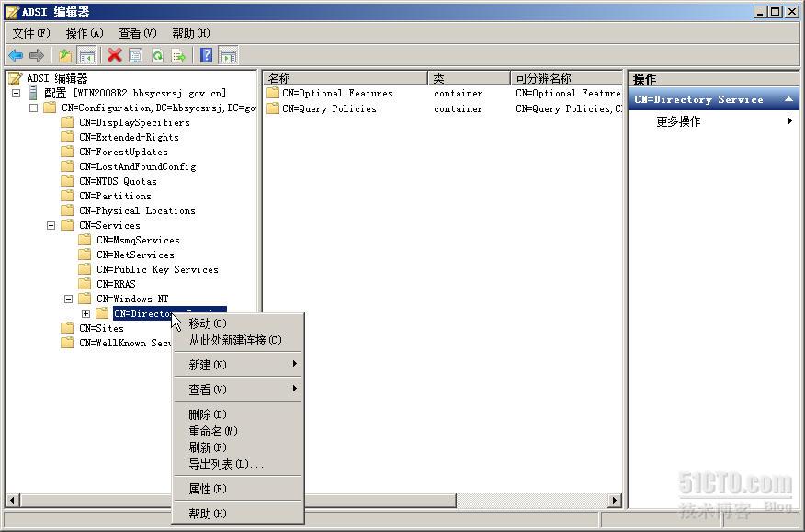The width and height of the screenshot is (805, 532).
Task: Open the 操作(A) menu
Action: pyautogui.click(x=85, y=33)
